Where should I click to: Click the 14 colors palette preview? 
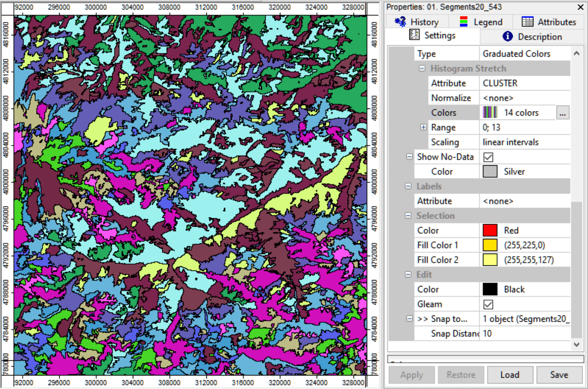point(490,113)
